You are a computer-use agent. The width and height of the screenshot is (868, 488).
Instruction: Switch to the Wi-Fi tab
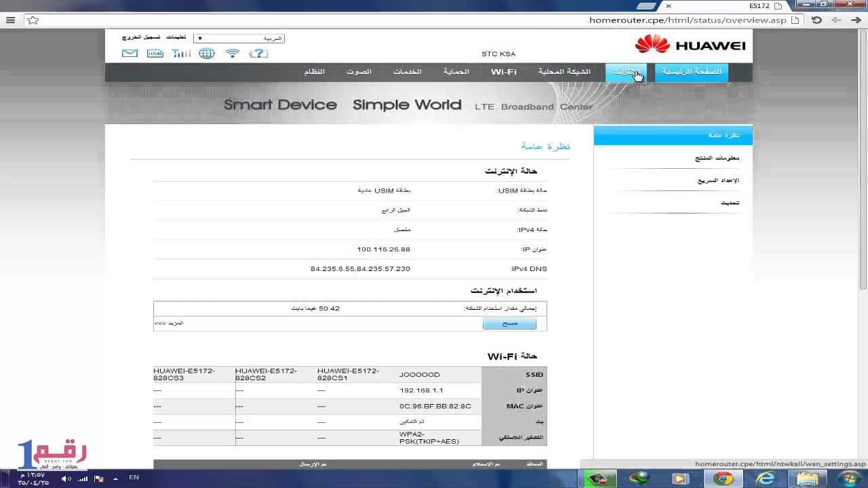[503, 71]
